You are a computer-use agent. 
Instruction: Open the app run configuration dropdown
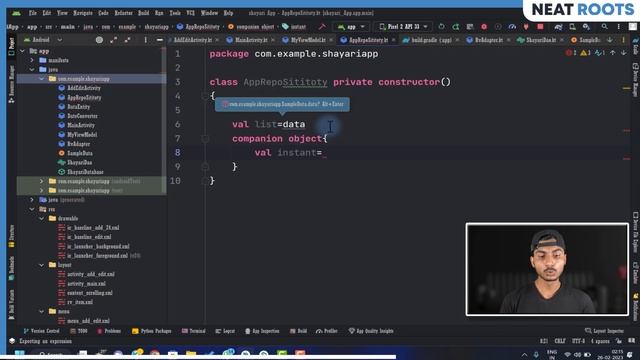351,27
